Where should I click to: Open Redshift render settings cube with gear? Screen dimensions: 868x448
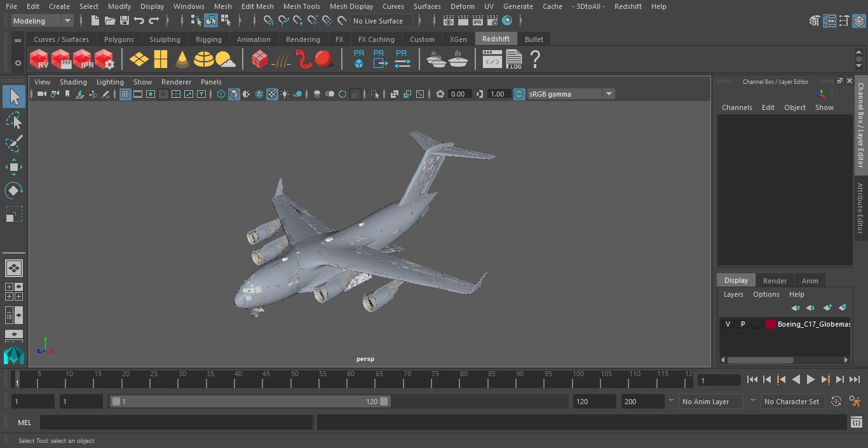click(x=104, y=59)
